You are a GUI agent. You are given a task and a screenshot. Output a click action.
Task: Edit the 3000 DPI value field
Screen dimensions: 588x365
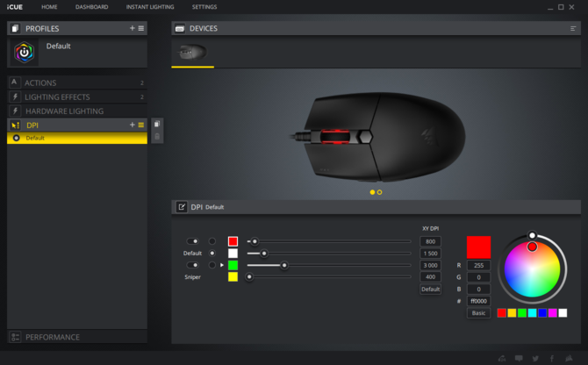(431, 265)
